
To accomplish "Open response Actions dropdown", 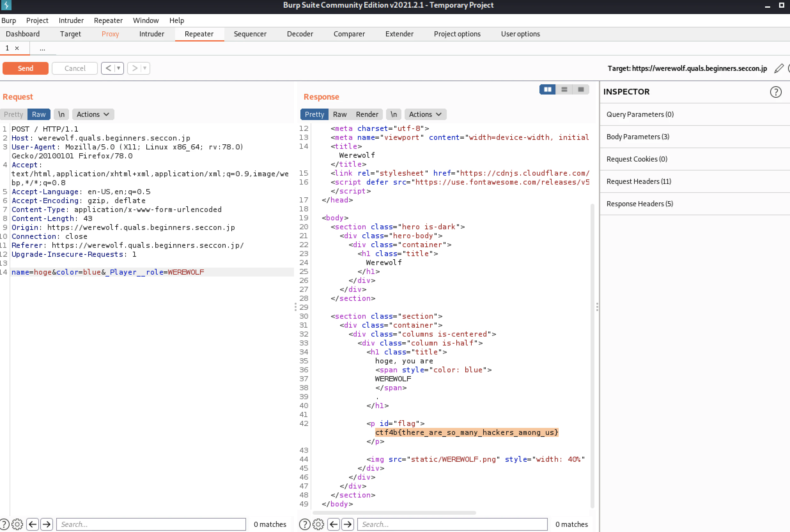I will point(425,114).
